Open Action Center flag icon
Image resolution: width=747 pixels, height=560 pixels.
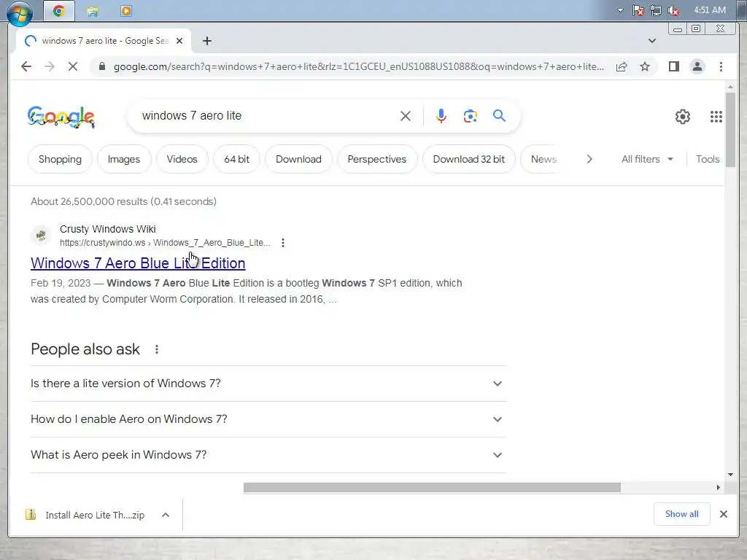point(638,10)
